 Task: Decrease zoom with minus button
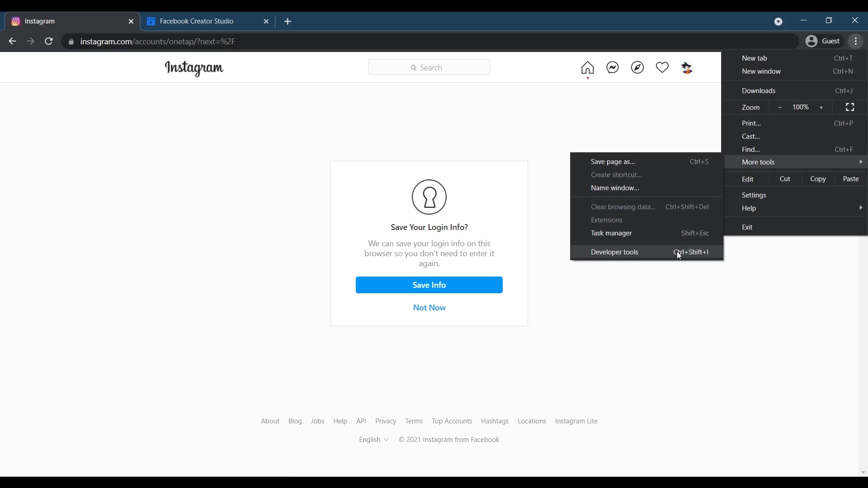pyautogui.click(x=780, y=108)
